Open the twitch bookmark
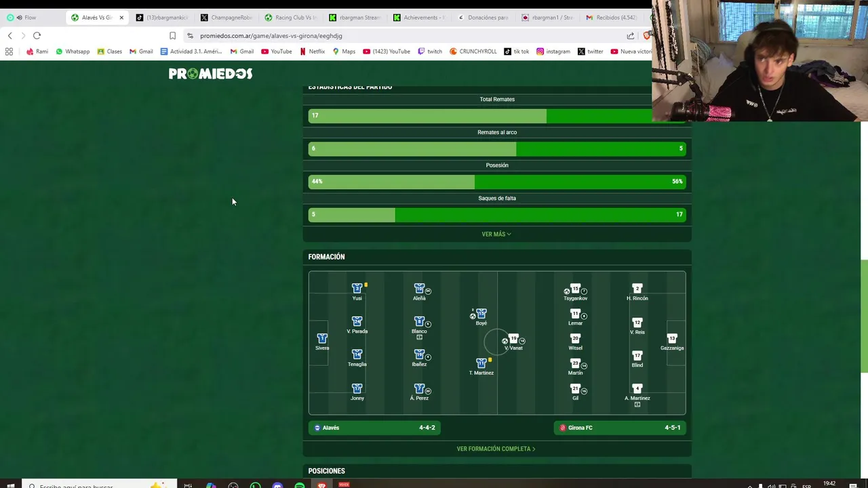This screenshot has width=868, height=488. 430,52
